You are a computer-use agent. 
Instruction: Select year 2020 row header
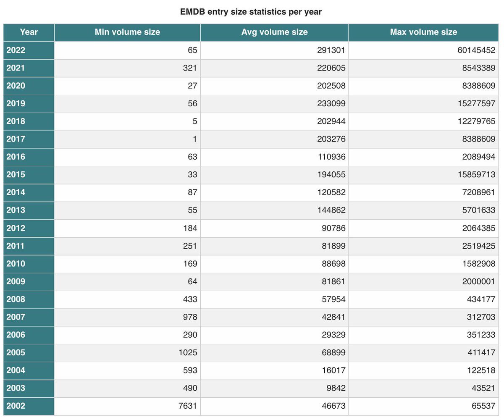coord(29,86)
